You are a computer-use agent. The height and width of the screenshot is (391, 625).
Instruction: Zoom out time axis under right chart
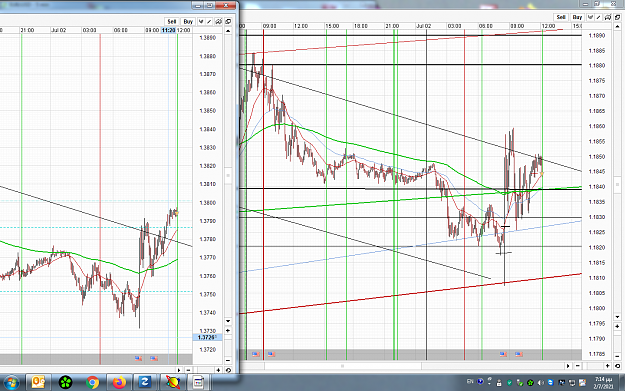tap(577, 365)
